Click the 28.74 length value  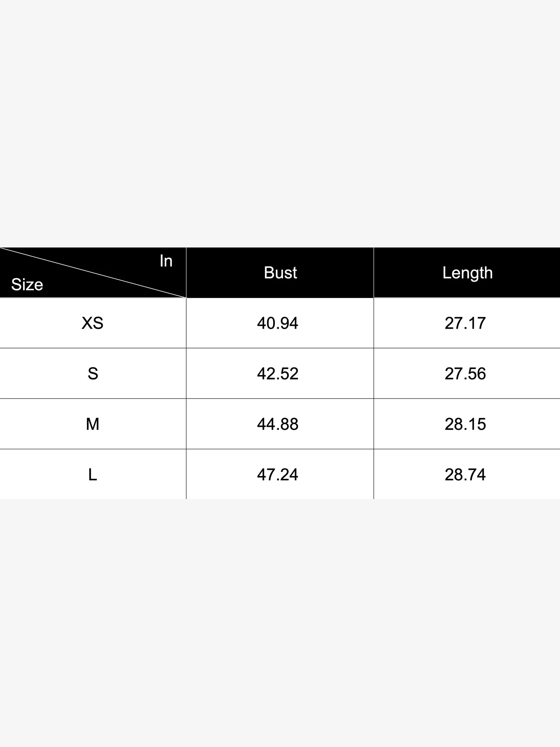tap(465, 474)
